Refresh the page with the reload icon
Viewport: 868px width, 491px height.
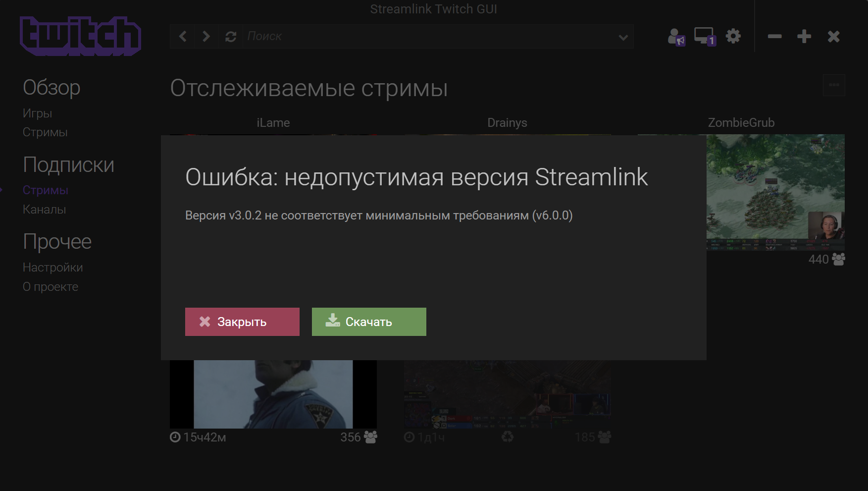click(231, 36)
